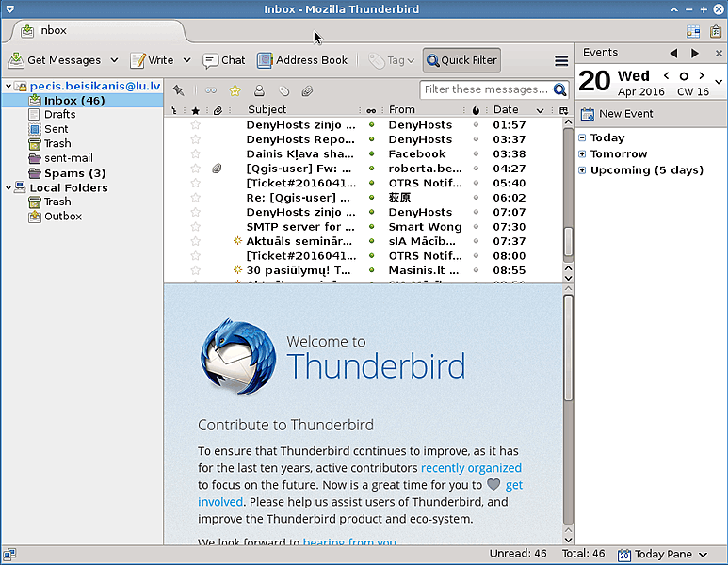This screenshot has width=728, height=565.
Task: Open the [Qgis-user] Fw: message from roberta.be
Action: pos(364,169)
